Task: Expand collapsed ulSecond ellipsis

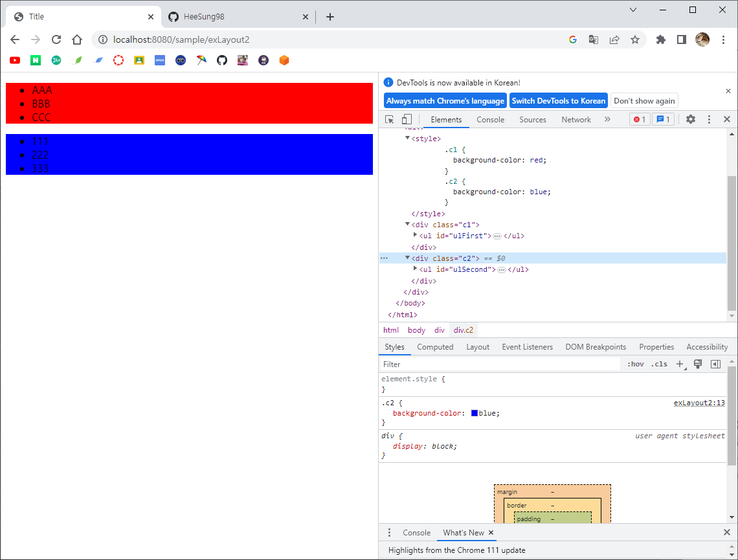Action: [502, 270]
